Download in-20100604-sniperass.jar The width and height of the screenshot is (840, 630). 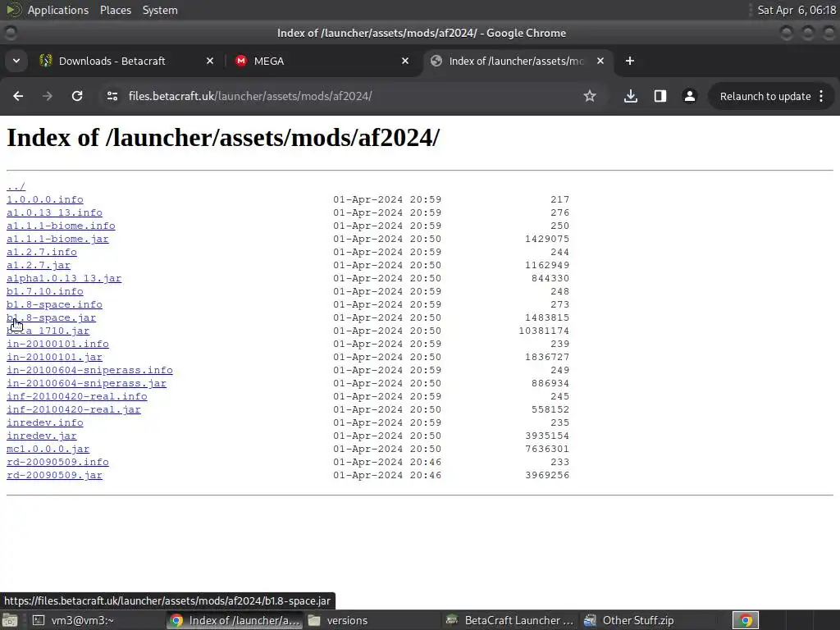click(86, 383)
